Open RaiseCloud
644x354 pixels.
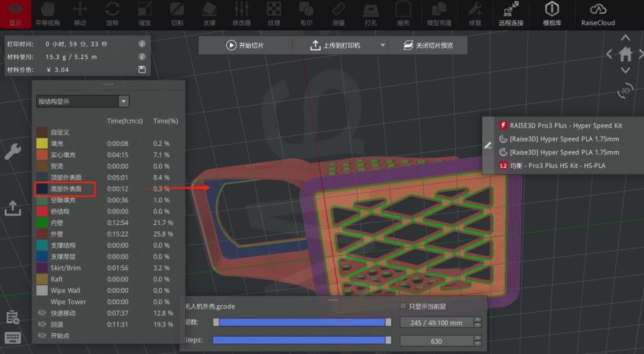point(598,14)
